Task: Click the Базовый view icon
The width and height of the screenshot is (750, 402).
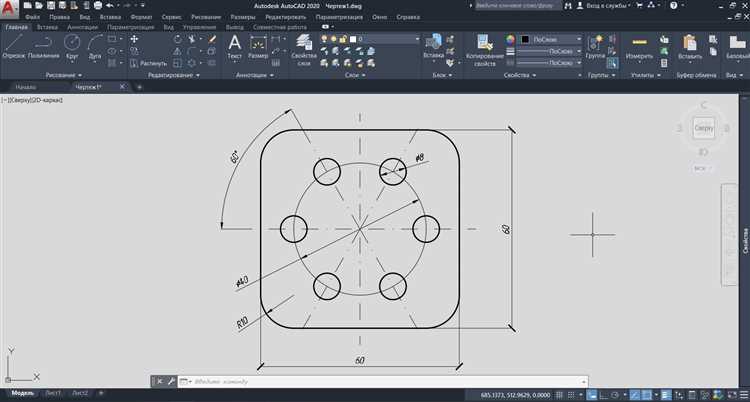Action: [738, 47]
